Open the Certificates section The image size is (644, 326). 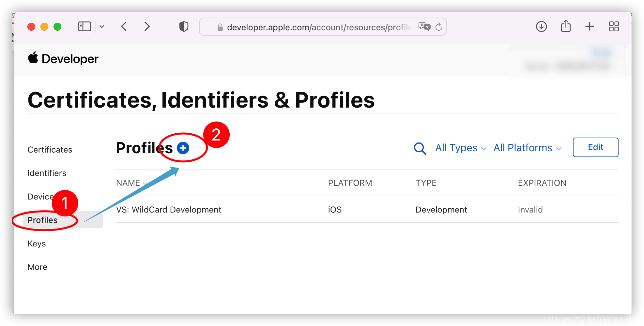click(x=50, y=150)
